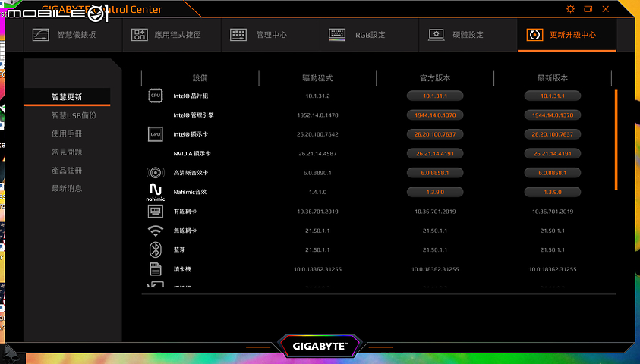Image resolution: width=640 pixels, height=364 pixels.
Task: Switch to the 應用程式捷徑 tab
Action: coord(172,35)
